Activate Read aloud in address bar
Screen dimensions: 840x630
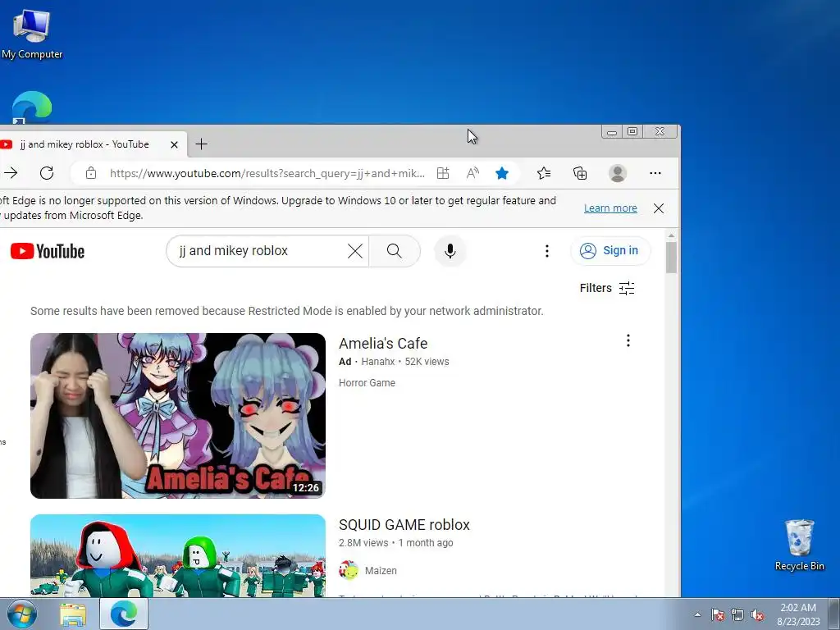point(472,173)
